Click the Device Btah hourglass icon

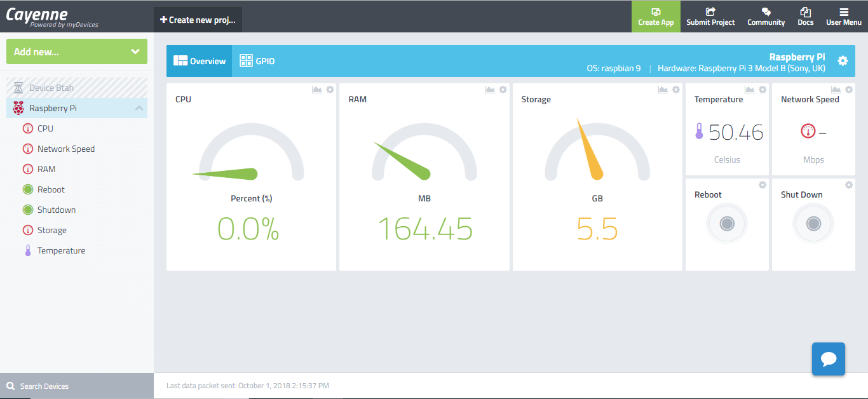(x=18, y=88)
